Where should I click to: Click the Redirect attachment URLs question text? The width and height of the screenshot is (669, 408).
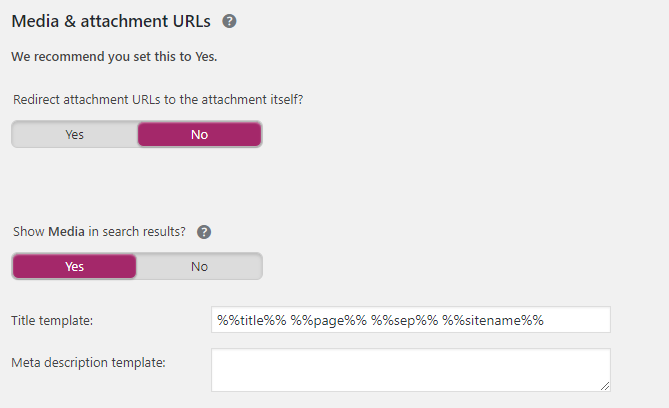(x=158, y=99)
